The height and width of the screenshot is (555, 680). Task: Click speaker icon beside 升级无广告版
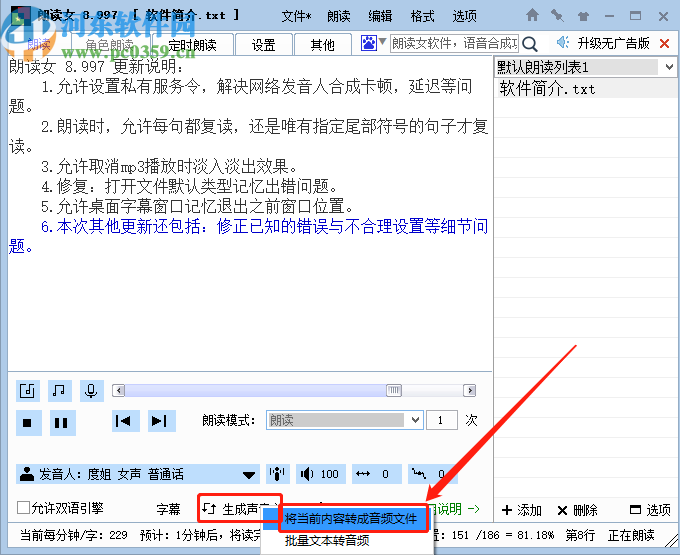point(562,42)
